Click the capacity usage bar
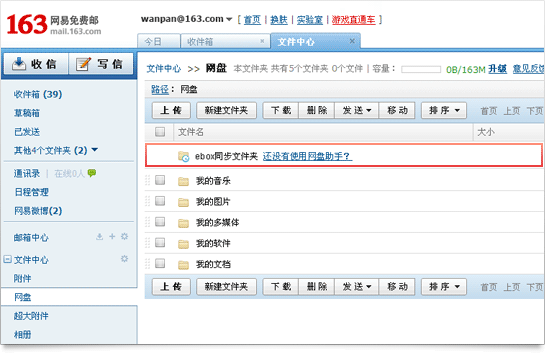The width and height of the screenshot is (545, 360). (x=421, y=69)
